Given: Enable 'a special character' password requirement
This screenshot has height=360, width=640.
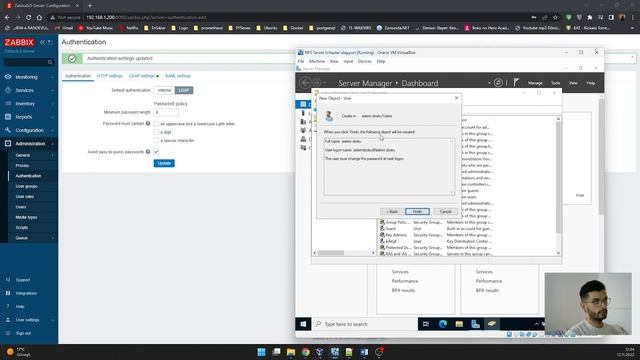Looking at the screenshot, I should 156,140.
